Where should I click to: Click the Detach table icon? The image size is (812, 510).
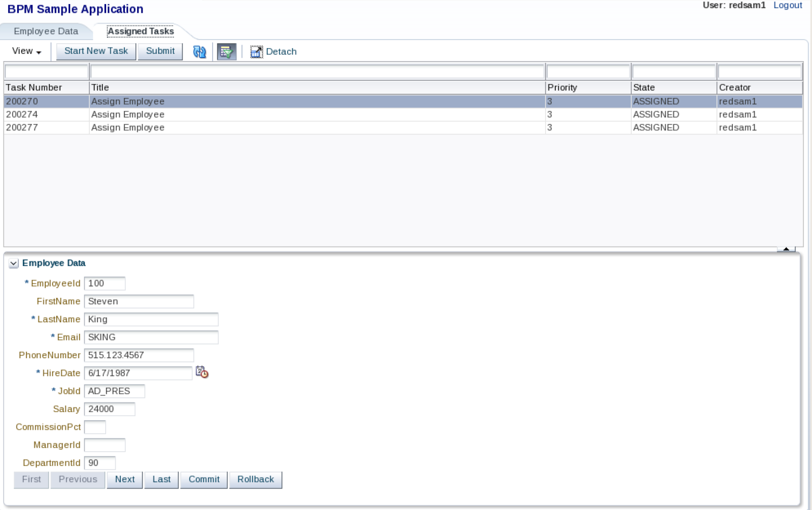(x=256, y=52)
